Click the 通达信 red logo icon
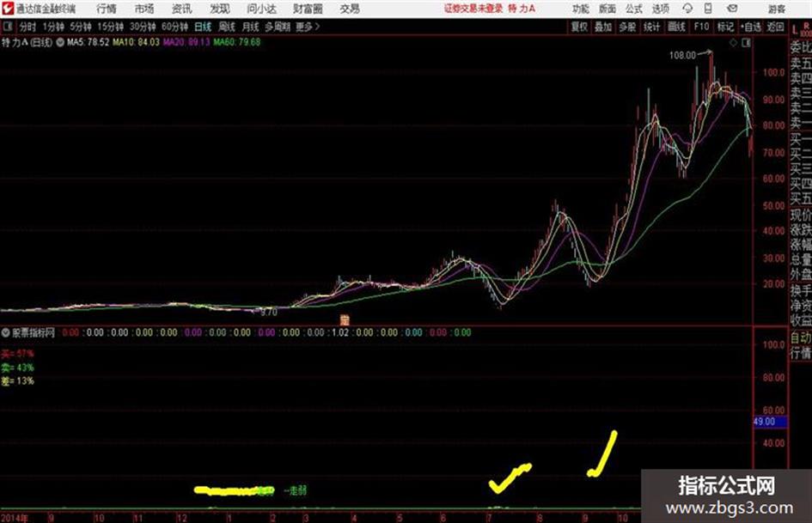Image resolution: width=812 pixels, height=523 pixels. (x=7, y=9)
